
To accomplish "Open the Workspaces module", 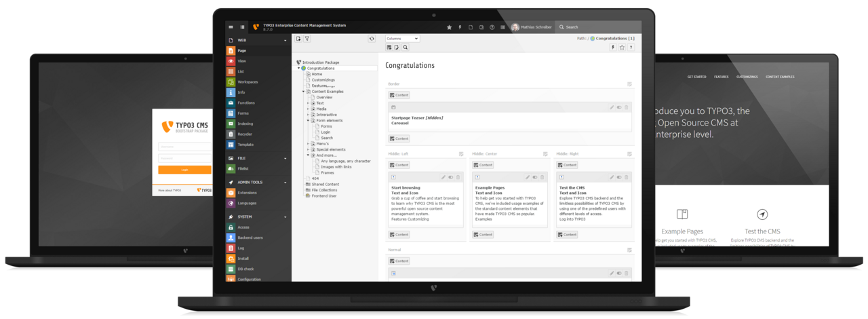I will (248, 82).
